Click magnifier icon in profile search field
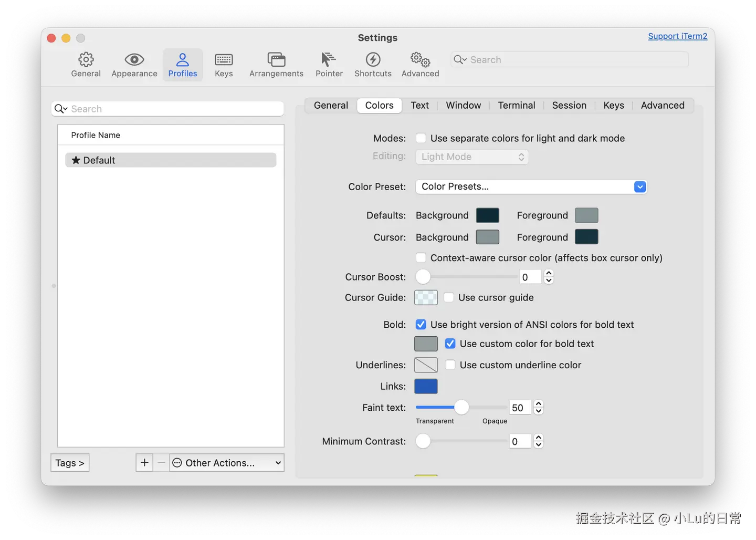 coord(61,109)
